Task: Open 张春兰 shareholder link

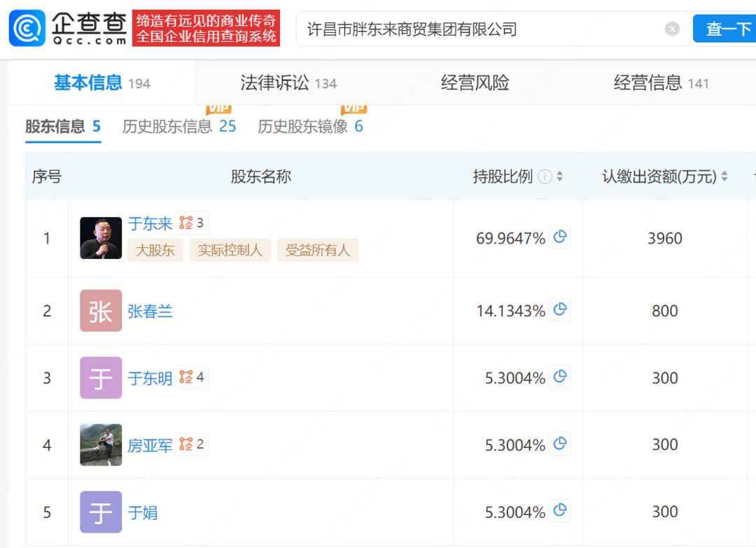Action: click(150, 311)
